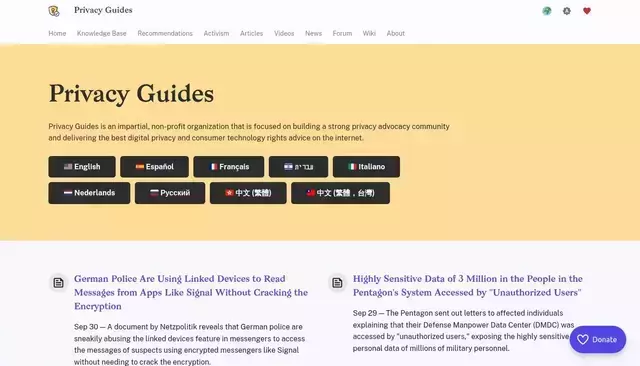The image size is (640, 366).
Task: Open the globe language selector icon
Action: pyautogui.click(x=547, y=11)
